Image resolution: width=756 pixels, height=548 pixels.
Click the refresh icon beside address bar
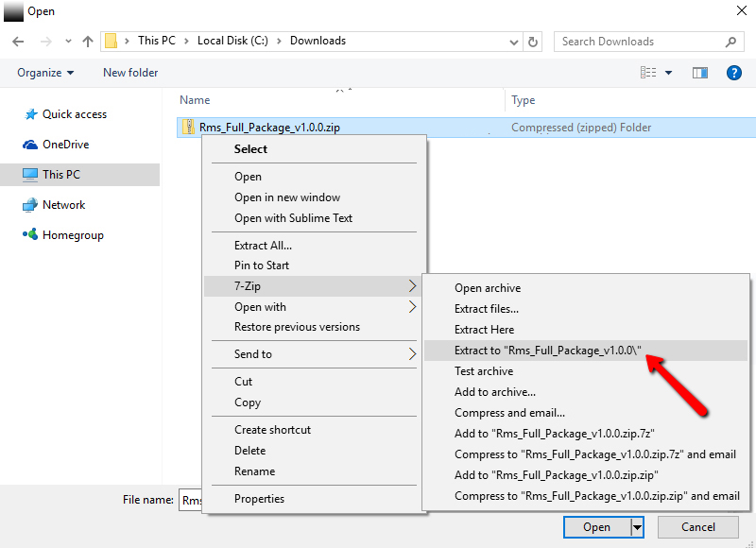point(534,42)
